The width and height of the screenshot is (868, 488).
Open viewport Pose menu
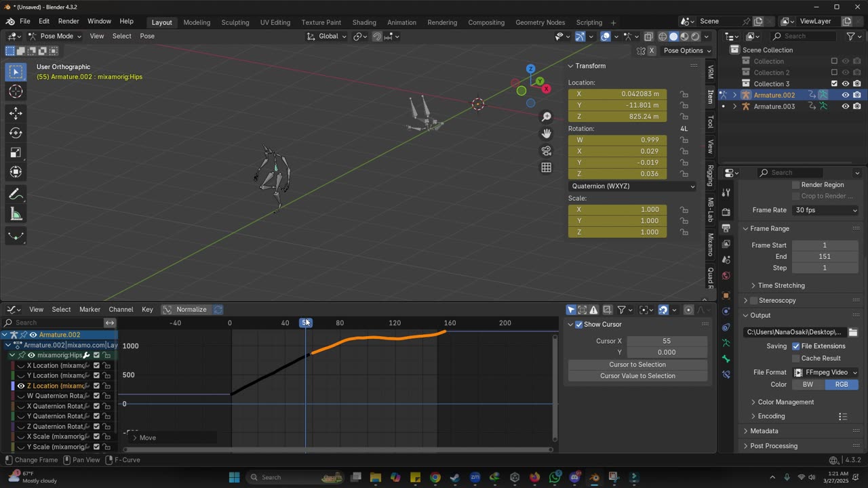tap(147, 36)
